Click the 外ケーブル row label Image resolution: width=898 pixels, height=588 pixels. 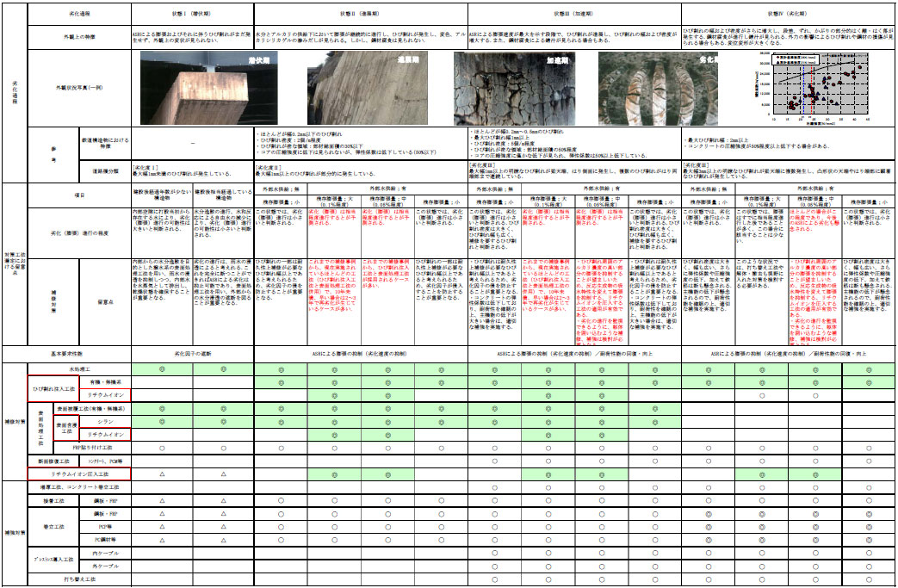tap(102, 566)
